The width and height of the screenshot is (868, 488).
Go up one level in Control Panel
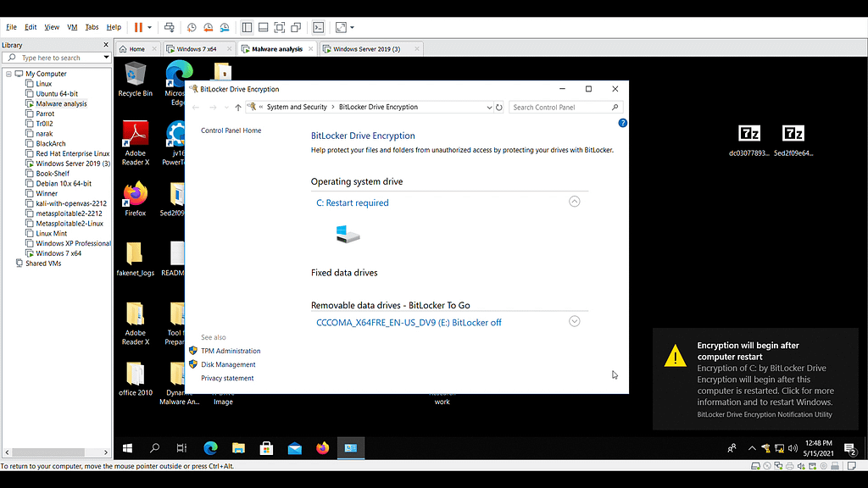click(x=238, y=108)
